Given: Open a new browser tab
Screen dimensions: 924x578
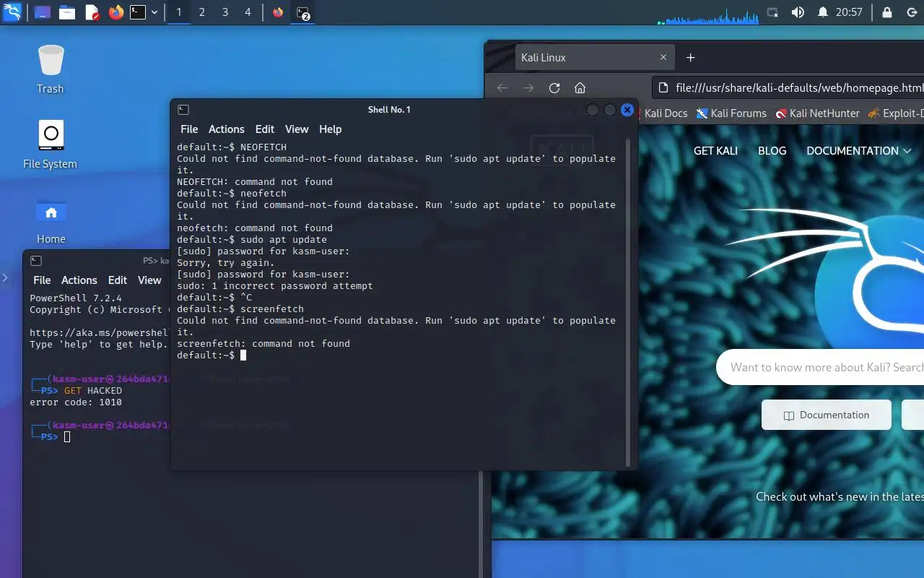Looking at the screenshot, I should [x=690, y=58].
